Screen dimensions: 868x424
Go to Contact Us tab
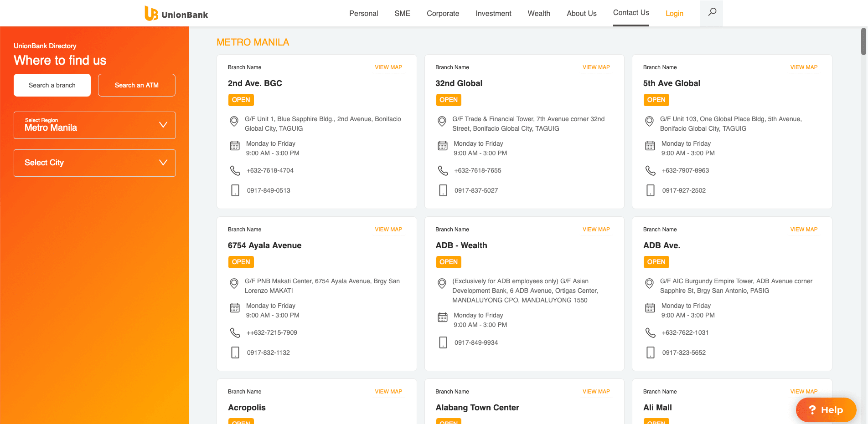click(631, 13)
